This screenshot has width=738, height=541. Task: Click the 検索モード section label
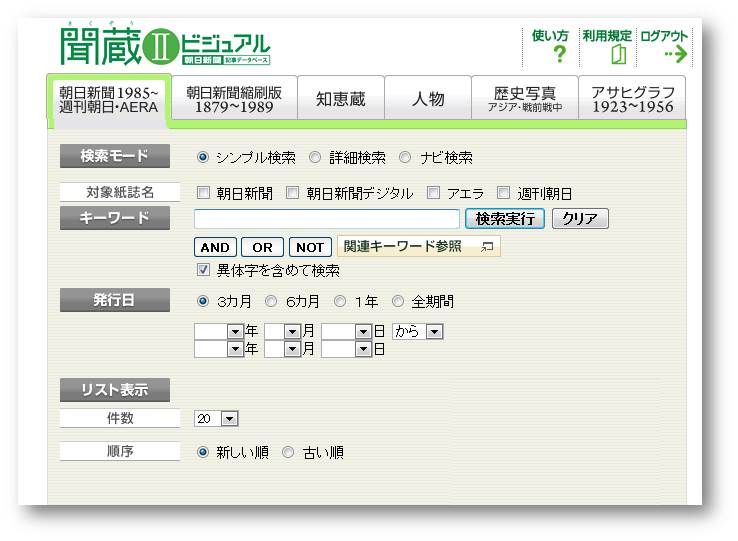click(115, 156)
